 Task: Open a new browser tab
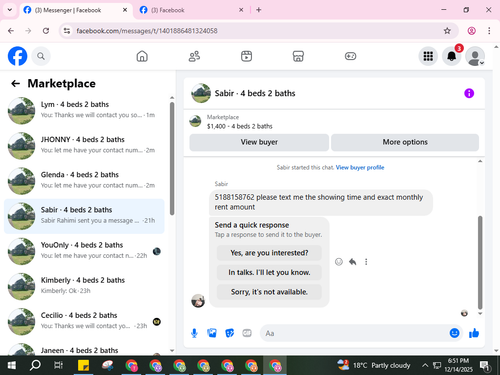point(259,10)
